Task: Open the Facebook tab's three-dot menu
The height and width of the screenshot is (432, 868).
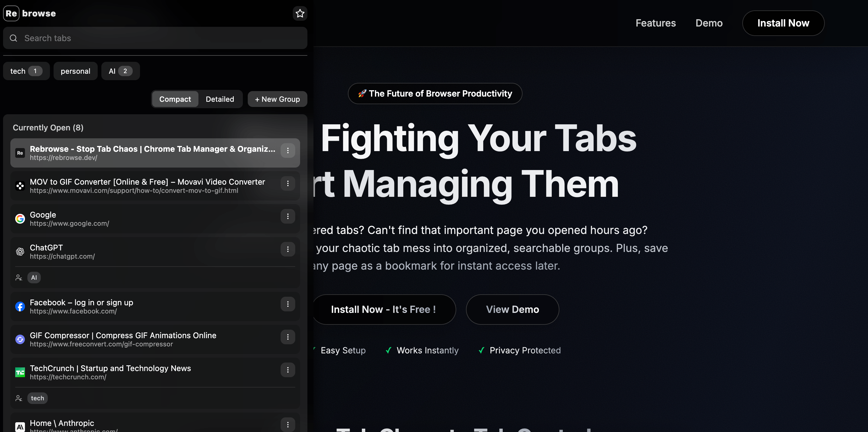Action: (287, 304)
